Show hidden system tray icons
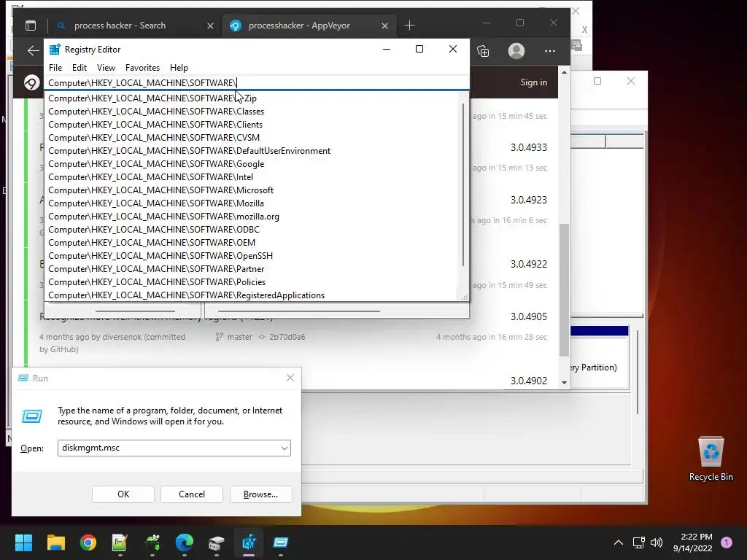747x560 pixels. [619, 542]
